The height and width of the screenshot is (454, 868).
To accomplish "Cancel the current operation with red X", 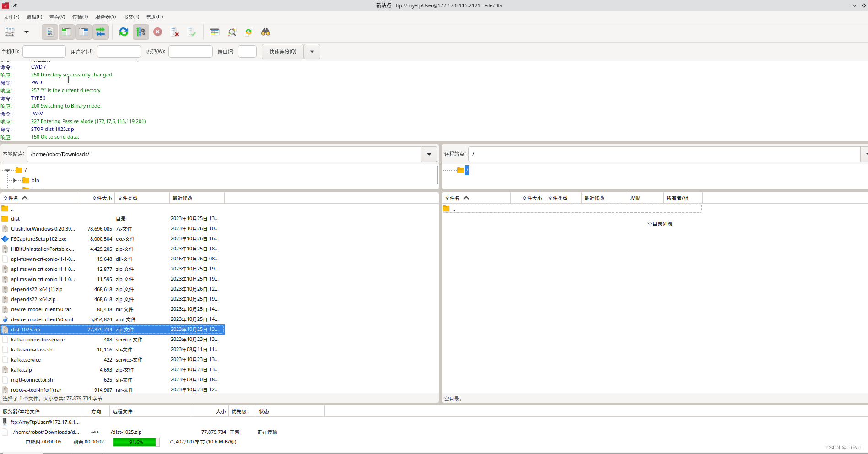I will pyautogui.click(x=158, y=32).
